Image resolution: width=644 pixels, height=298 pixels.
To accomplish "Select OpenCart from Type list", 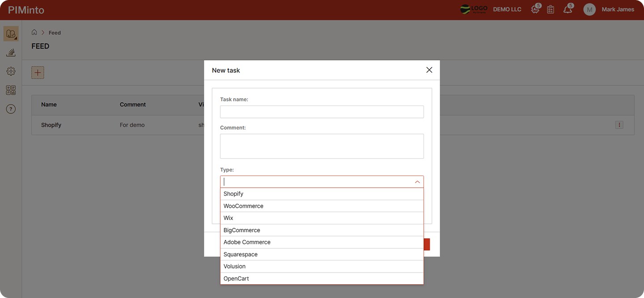I will (x=322, y=278).
